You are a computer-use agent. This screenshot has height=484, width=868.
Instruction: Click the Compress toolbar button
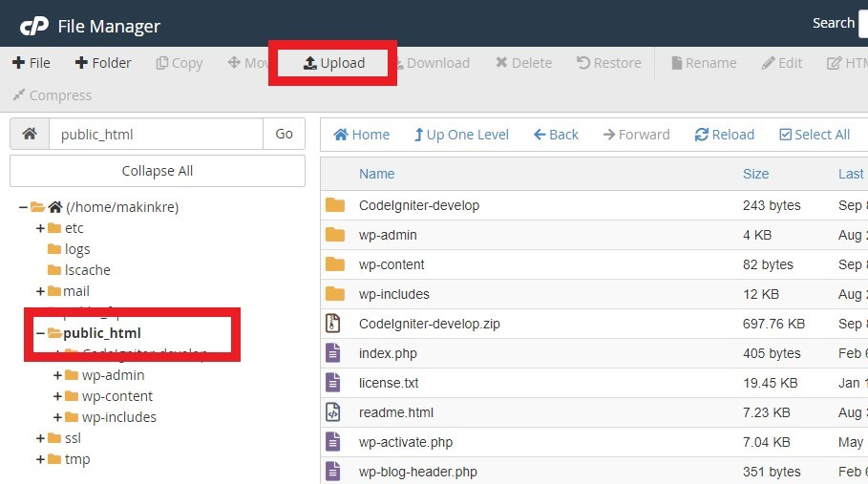click(x=52, y=95)
